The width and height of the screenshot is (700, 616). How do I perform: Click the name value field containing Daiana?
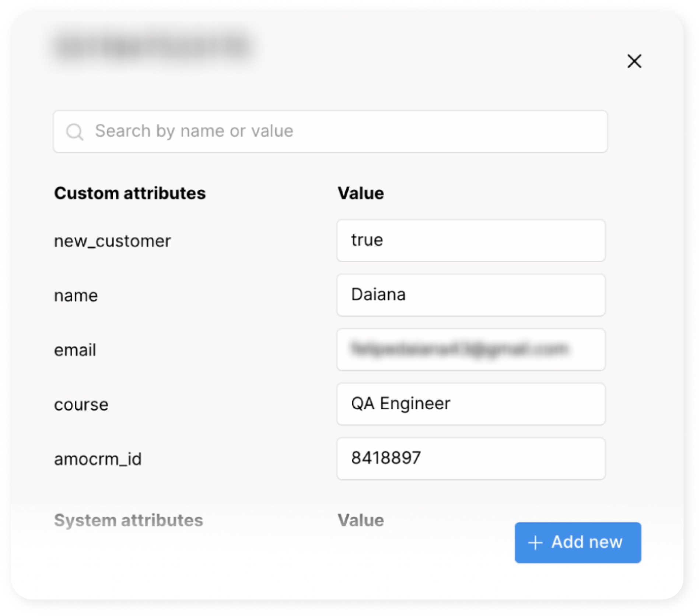point(470,295)
